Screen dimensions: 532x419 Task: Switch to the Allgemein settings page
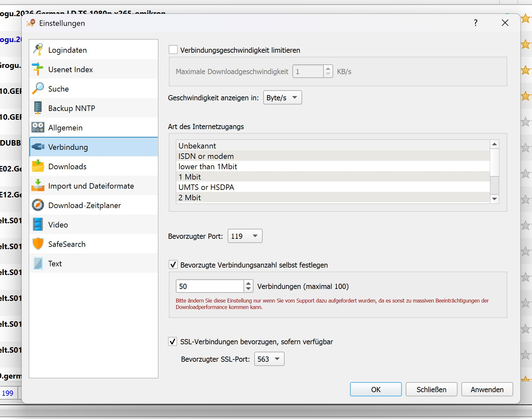point(94,127)
